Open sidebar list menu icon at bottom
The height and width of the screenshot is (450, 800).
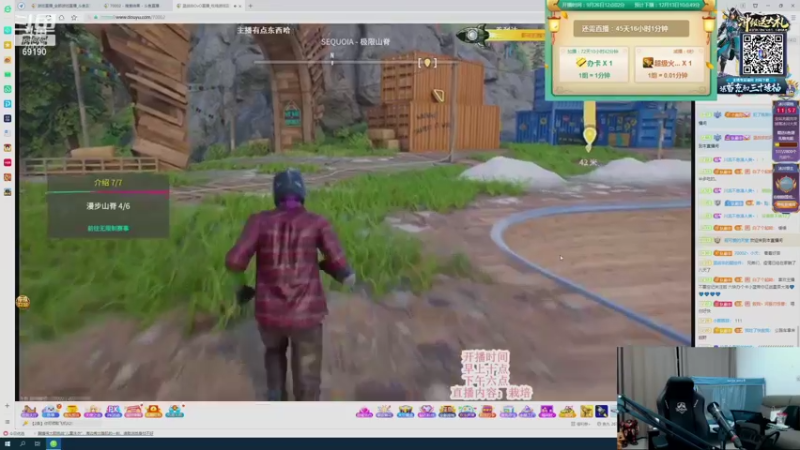pyautogui.click(x=7, y=422)
